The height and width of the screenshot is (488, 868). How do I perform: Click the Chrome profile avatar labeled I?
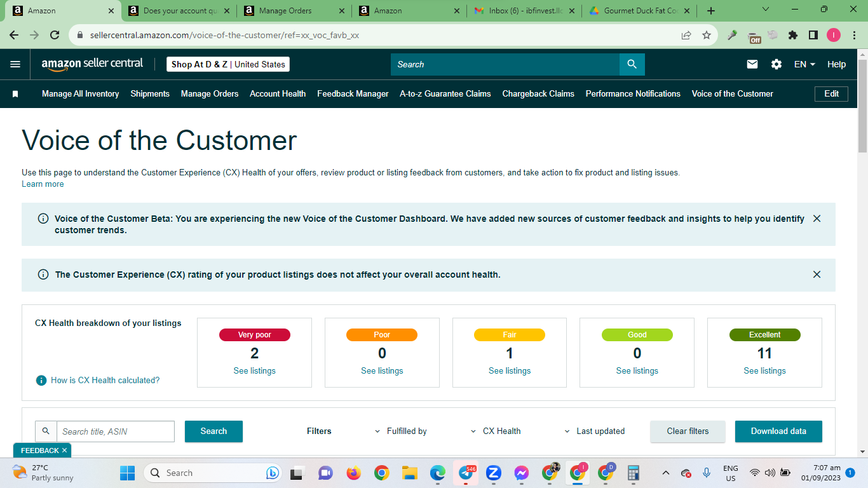click(834, 36)
